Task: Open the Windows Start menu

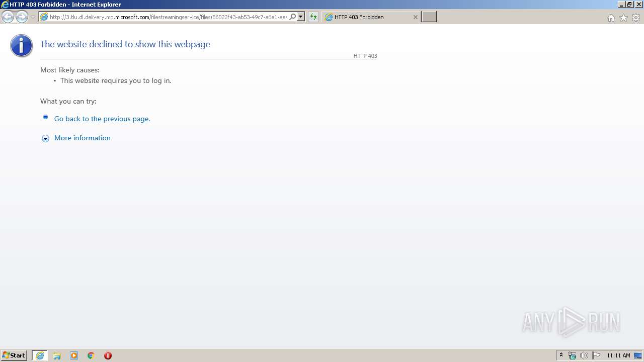Action: click(14, 355)
